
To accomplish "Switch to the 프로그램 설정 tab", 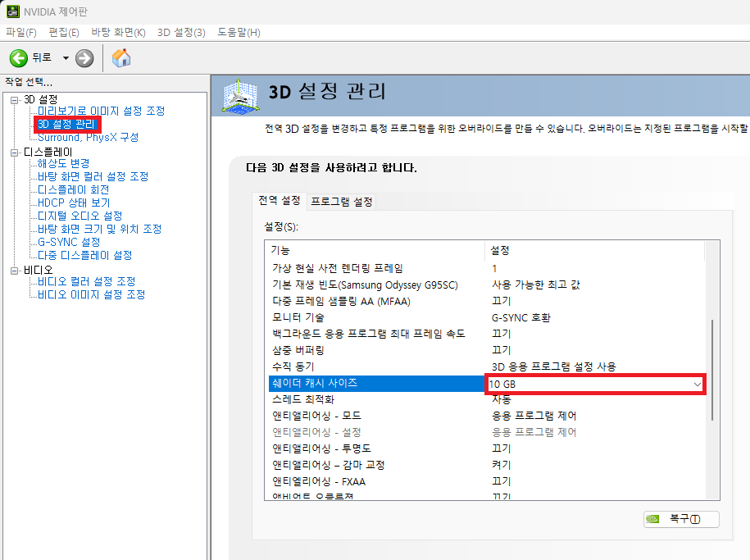I will point(341,202).
